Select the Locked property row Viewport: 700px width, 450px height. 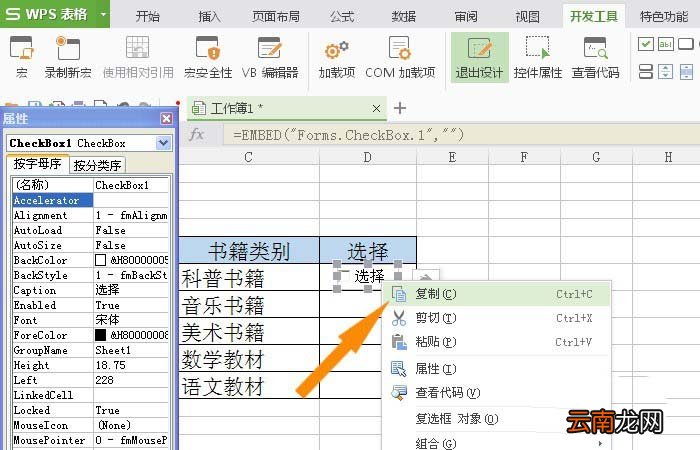point(91,410)
